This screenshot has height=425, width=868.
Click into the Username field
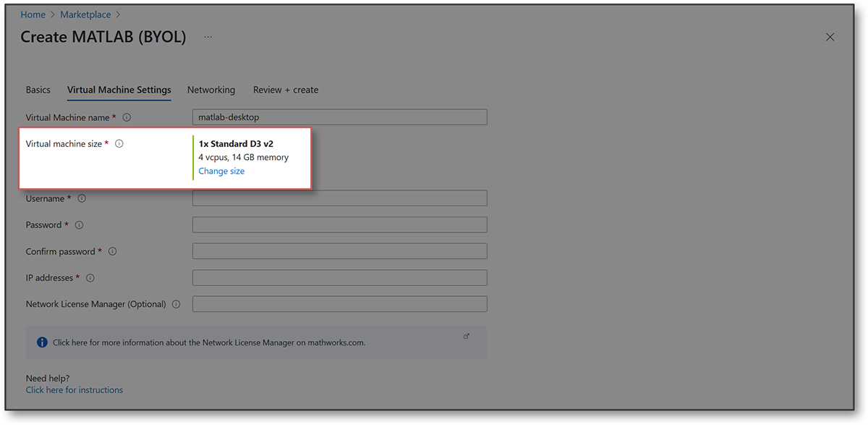[340, 198]
